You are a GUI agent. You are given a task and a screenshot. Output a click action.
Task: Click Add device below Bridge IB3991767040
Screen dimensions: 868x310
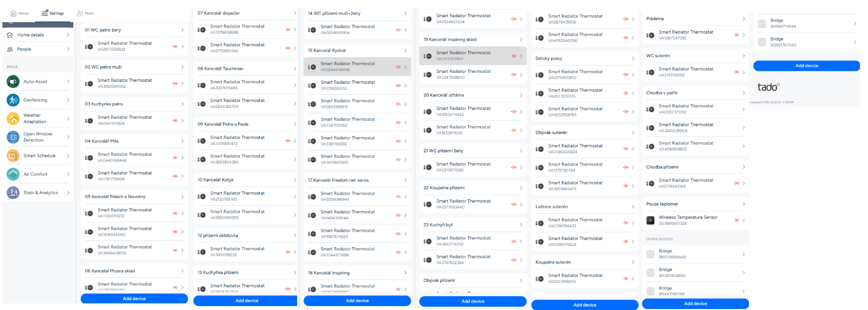coord(806,66)
